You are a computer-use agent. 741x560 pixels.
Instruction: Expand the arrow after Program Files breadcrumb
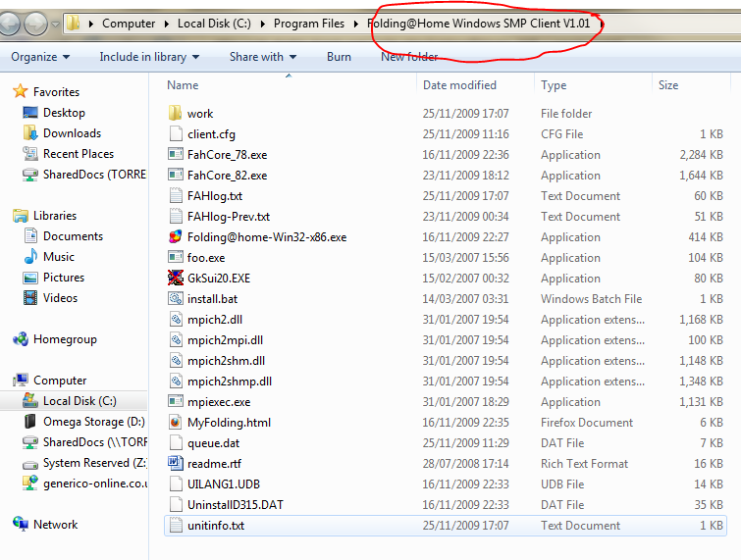pos(356,24)
